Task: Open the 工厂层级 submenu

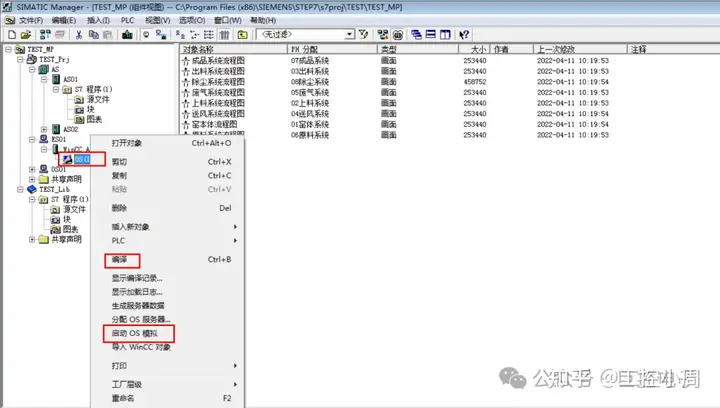Action: (168, 384)
